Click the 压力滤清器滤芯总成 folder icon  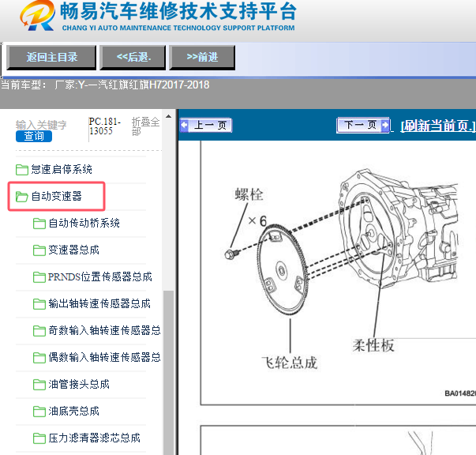pyautogui.click(x=39, y=438)
